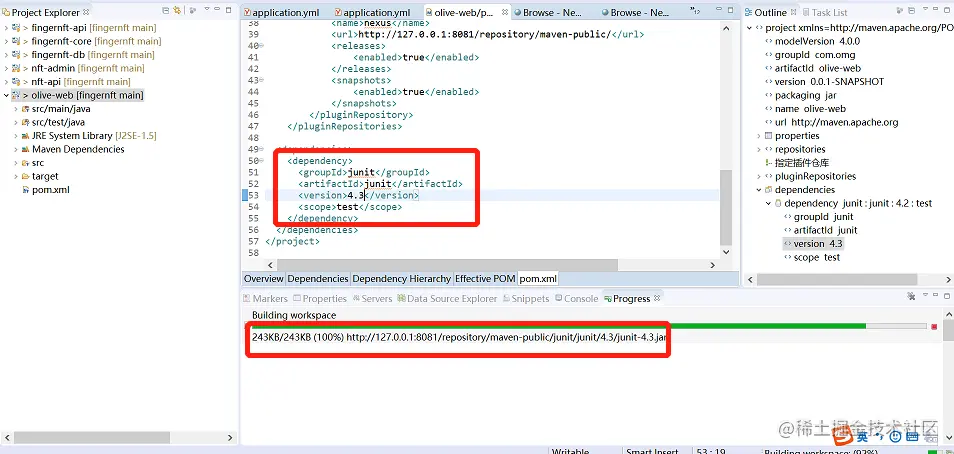This screenshot has height=454, width=954.
Task: Open Properties view tab
Action: click(x=320, y=298)
